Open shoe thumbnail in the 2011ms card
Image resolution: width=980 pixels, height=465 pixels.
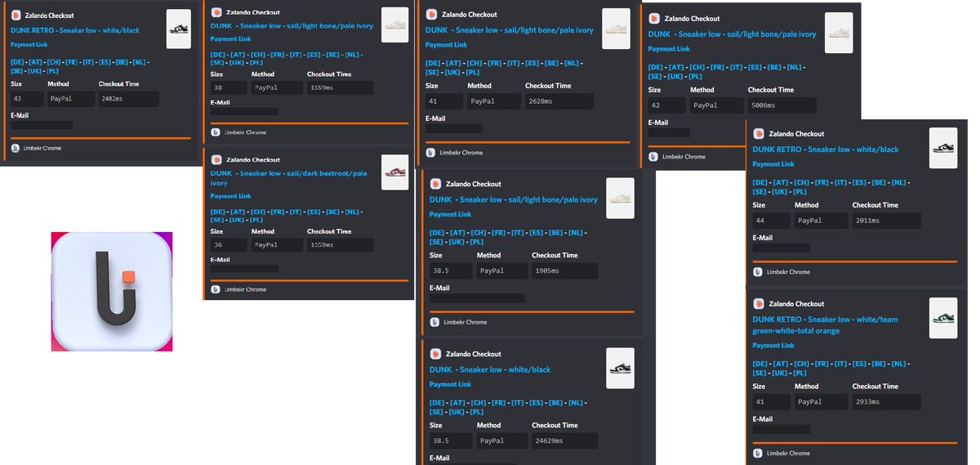point(943,148)
